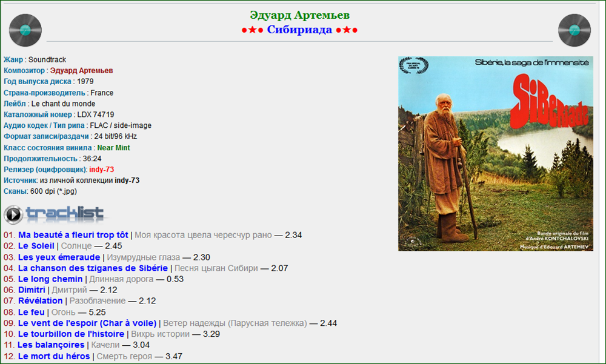The width and height of the screenshot is (606, 364).
Task: Select the 24 bit/96 kHz format value
Action: click(116, 136)
